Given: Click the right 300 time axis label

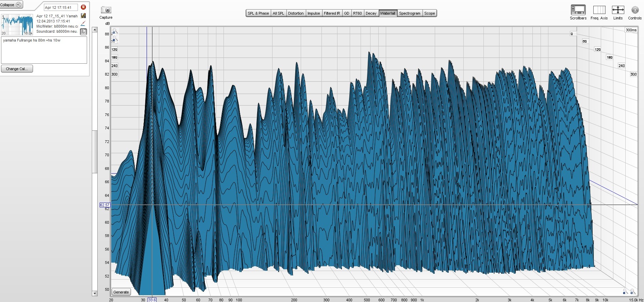Looking at the screenshot, I should click(x=633, y=74).
